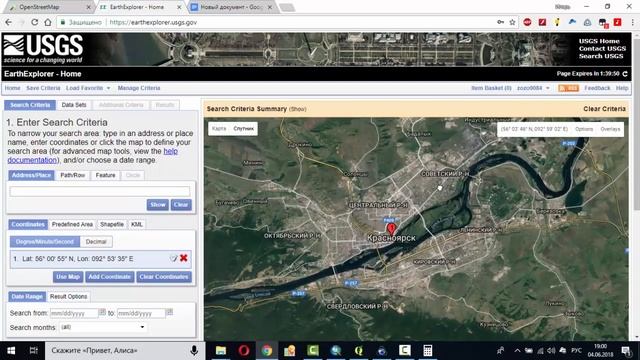Open the Adblock extension icon
This screenshot has width=640, height=360.
coord(527,22)
